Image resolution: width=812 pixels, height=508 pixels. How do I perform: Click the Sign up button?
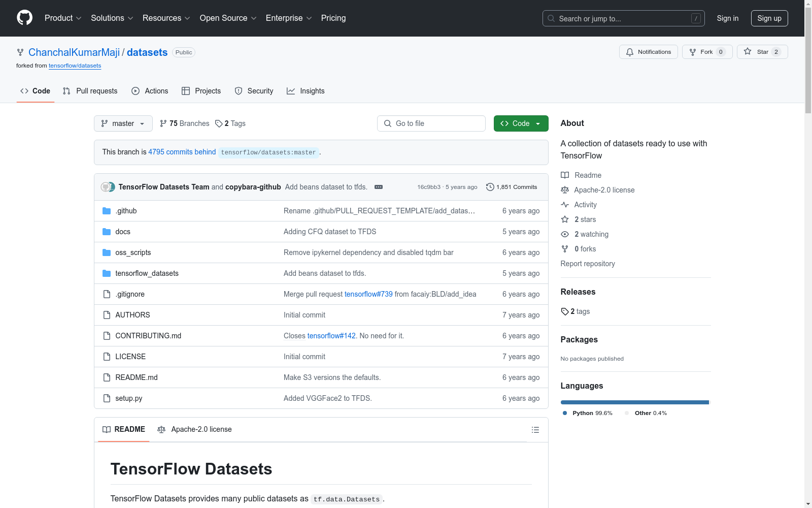tap(769, 18)
